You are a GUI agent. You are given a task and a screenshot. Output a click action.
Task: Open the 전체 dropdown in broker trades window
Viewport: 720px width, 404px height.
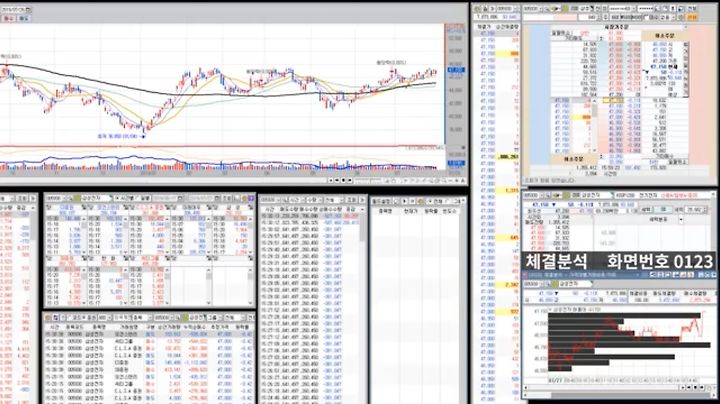(244, 317)
